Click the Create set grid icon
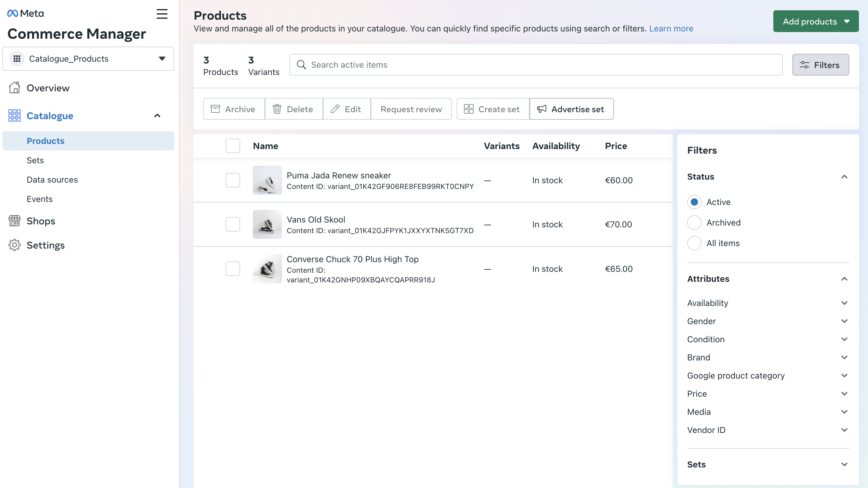 click(468, 109)
